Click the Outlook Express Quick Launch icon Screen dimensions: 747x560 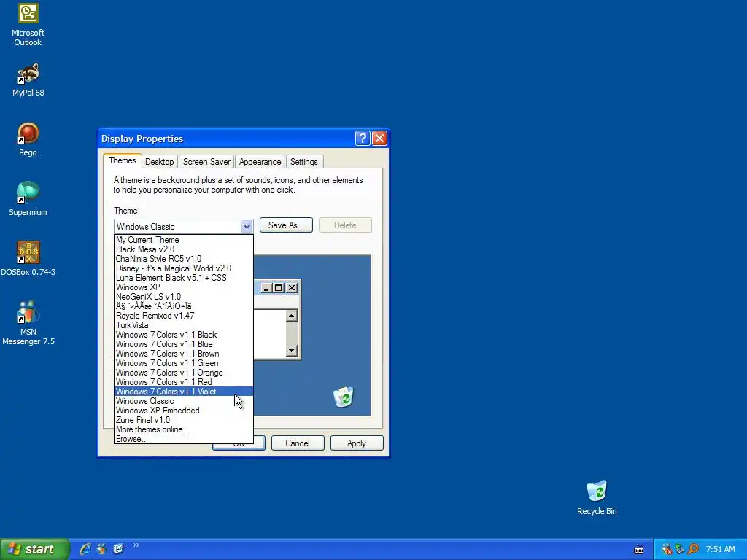(118, 549)
